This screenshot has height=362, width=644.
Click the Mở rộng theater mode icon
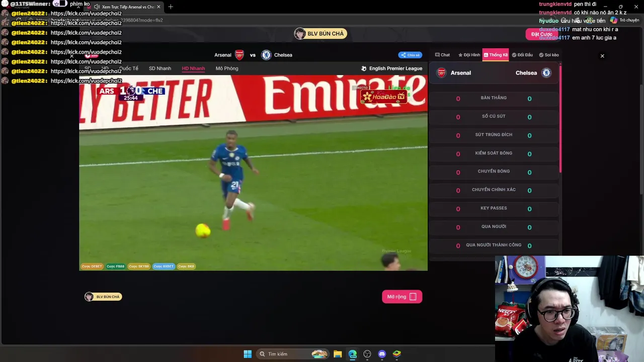[413, 297]
